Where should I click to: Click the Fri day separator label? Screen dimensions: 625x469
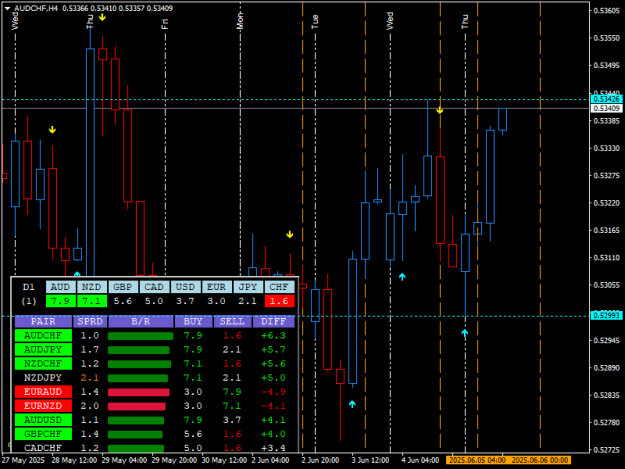click(165, 24)
